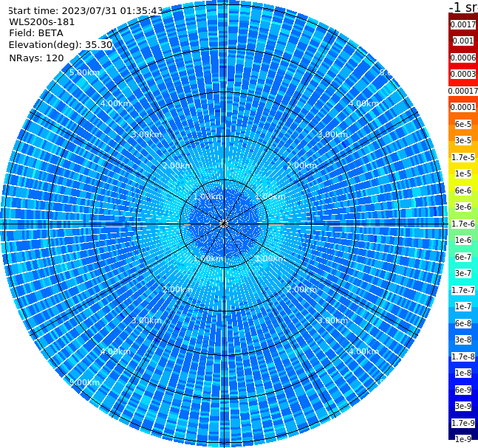Click the '1.7e-9' colorbar label
This screenshot has height=448, width=478.
click(463, 423)
